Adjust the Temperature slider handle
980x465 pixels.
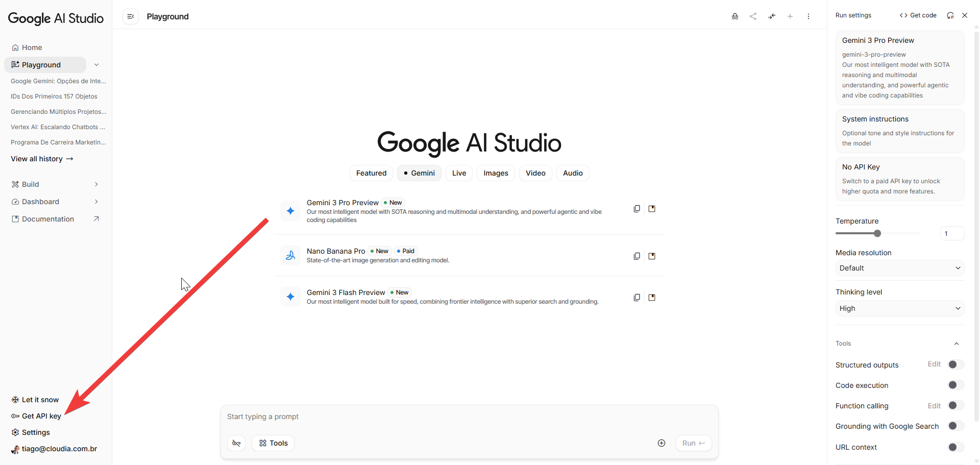877,233
